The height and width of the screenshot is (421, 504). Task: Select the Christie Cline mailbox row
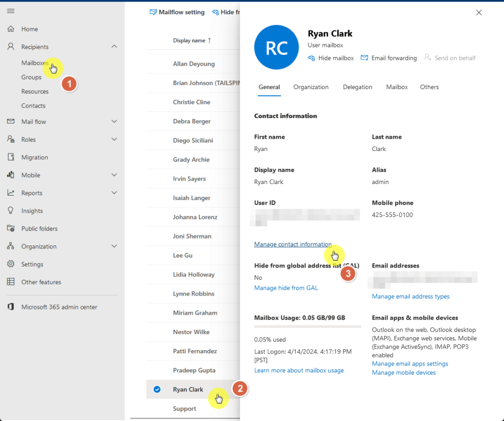193,102
